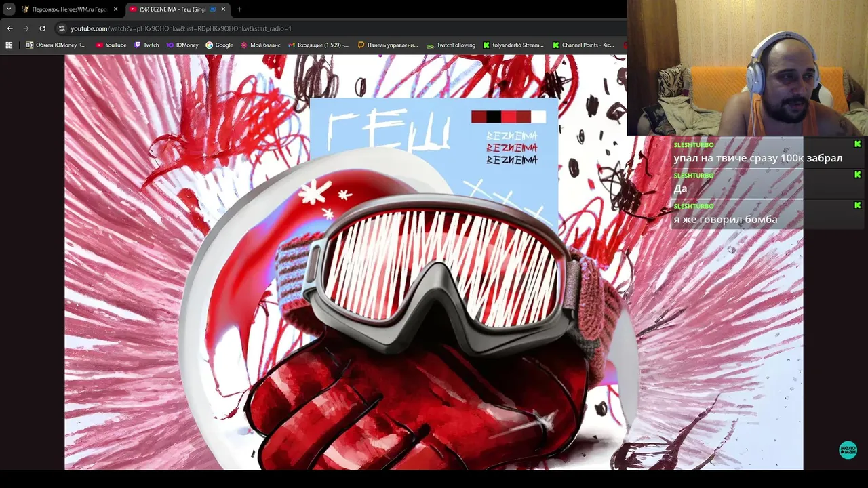
Task: Go forward to the next page
Action: [26, 28]
